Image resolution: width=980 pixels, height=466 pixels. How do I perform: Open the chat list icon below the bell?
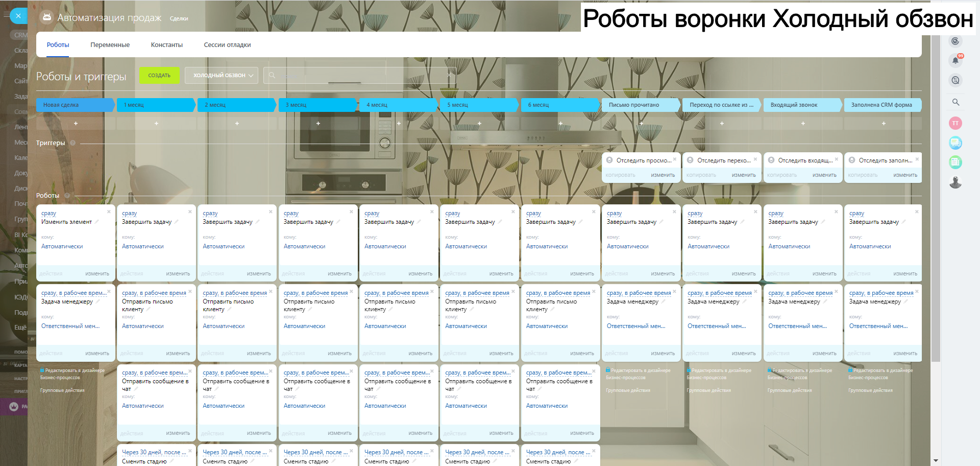coord(955,80)
